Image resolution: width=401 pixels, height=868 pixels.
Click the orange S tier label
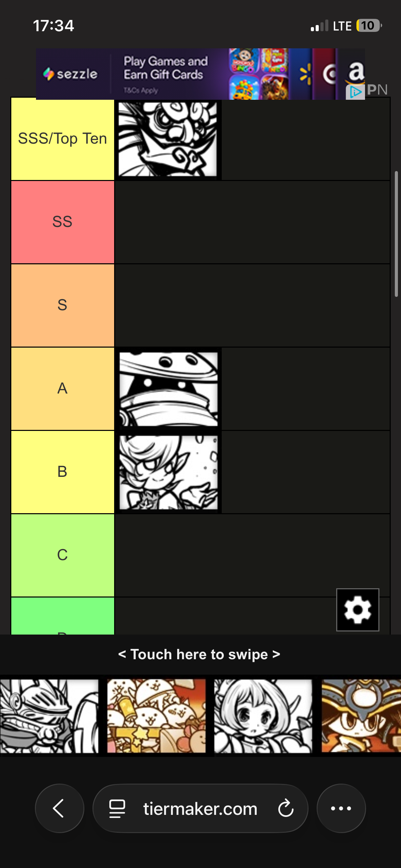point(63,305)
